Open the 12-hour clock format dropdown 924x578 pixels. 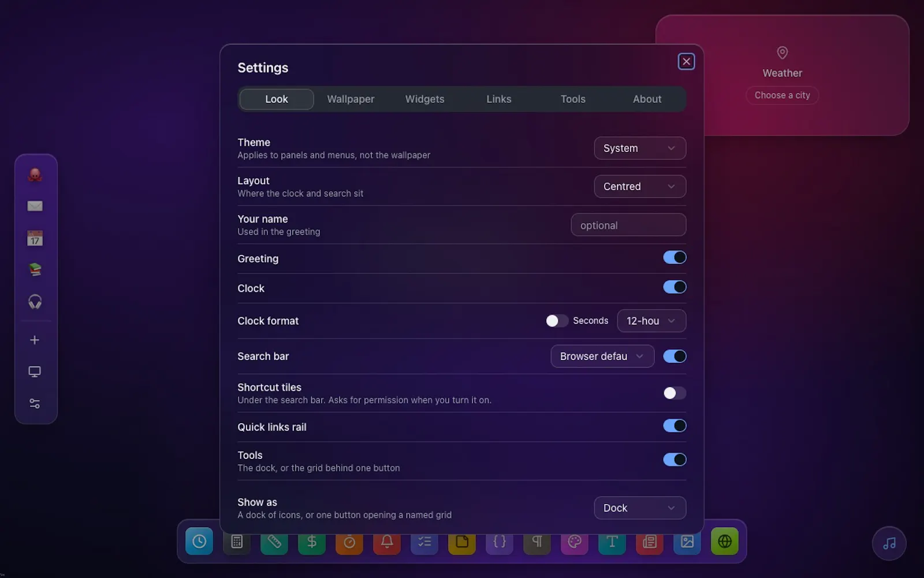651,321
